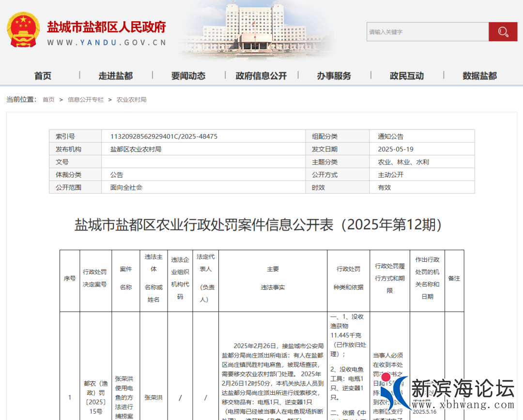Go to 要闻动态 section

coord(188,76)
